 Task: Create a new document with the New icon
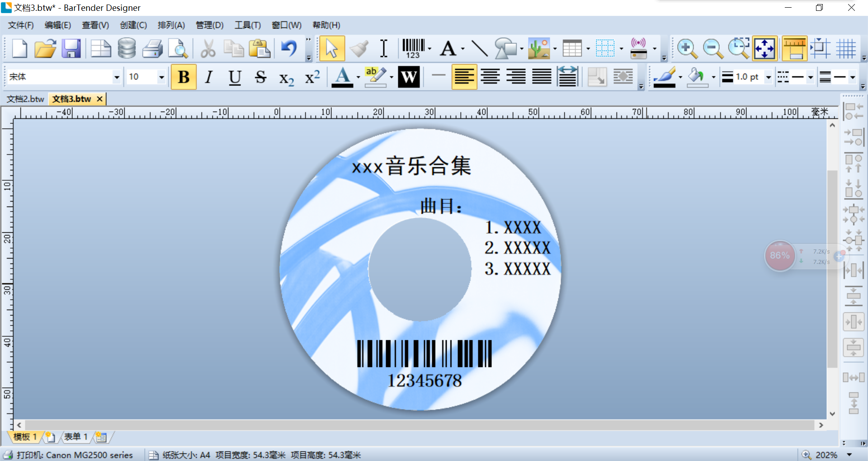click(x=19, y=48)
